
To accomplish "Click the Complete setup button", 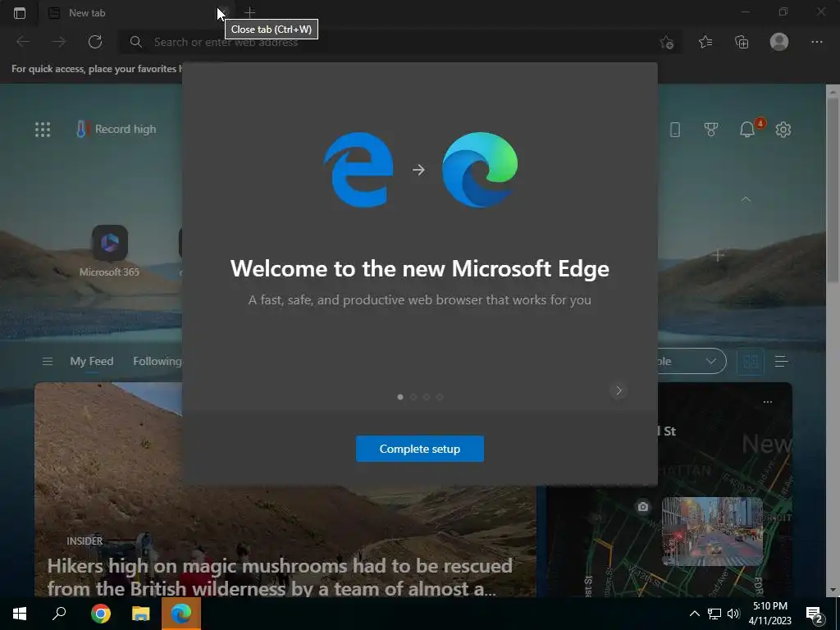I will 419,449.
